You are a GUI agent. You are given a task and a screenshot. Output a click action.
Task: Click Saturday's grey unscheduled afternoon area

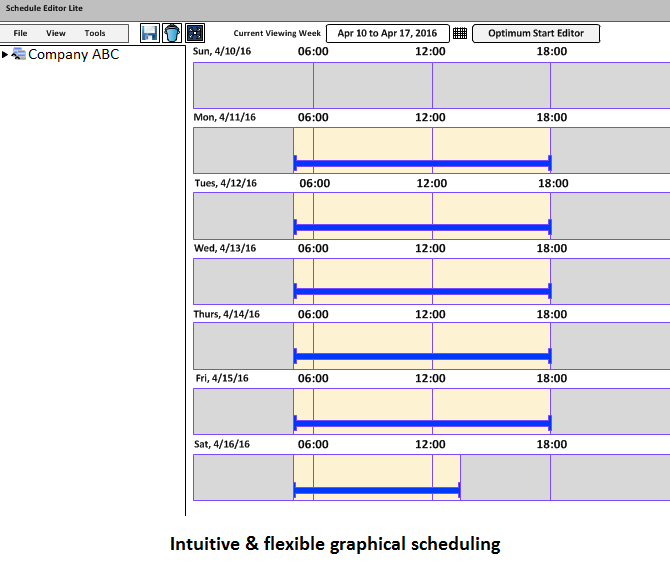click(560, 478)
